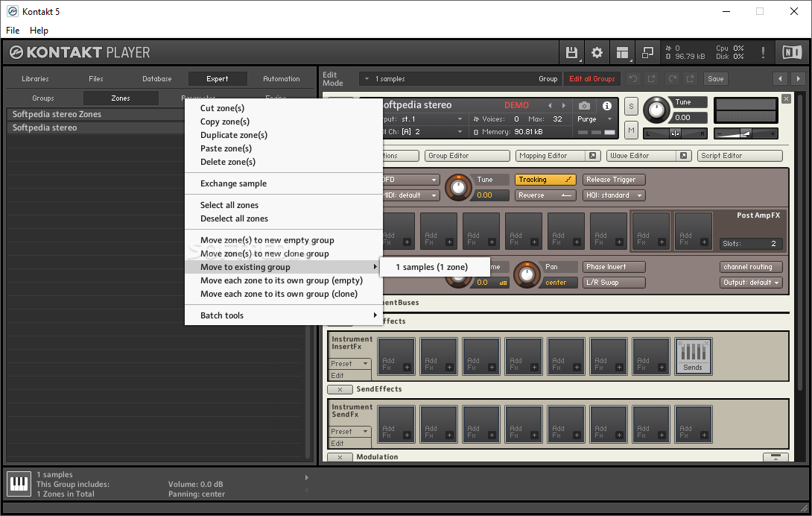Toggle Edit all Groups
This screenshot has width=812, height=516.
[592, 79]
